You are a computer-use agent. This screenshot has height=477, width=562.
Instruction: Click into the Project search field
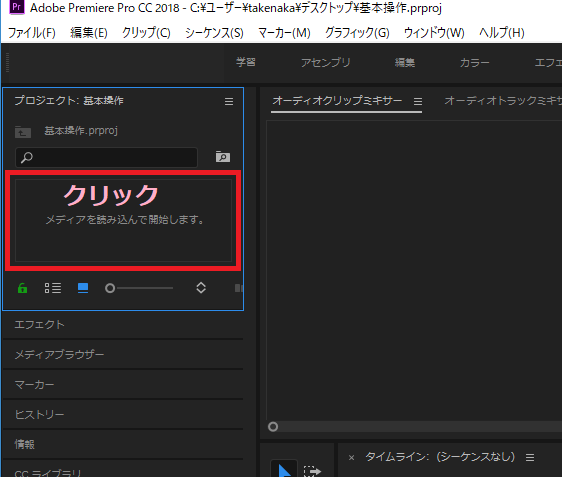pyautogui.click(x=106, y=157)
